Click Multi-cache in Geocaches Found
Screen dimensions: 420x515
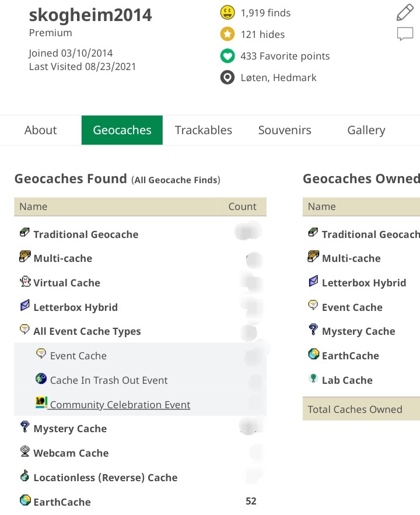pyautogui.click(x=63, y=258)
